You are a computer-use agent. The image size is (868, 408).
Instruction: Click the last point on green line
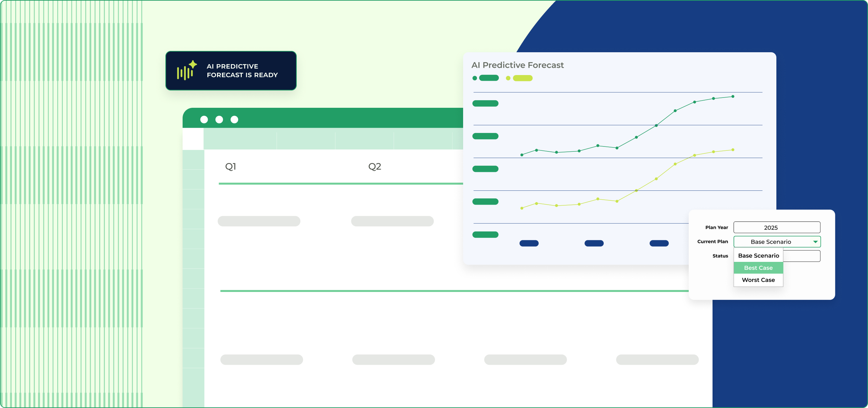(733, 97)
